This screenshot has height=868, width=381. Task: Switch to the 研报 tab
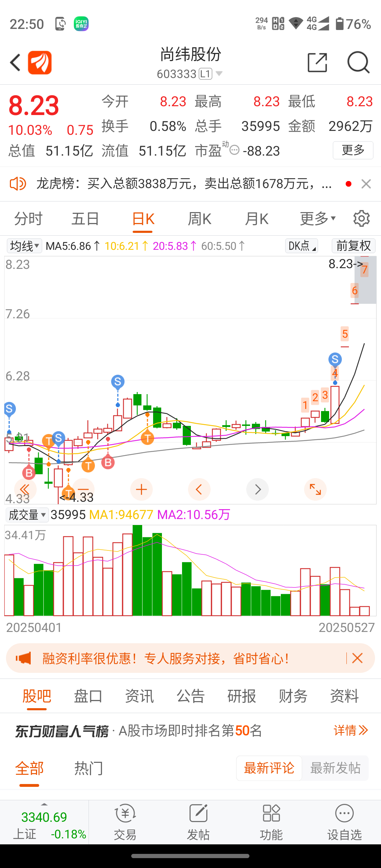point(242,697)
